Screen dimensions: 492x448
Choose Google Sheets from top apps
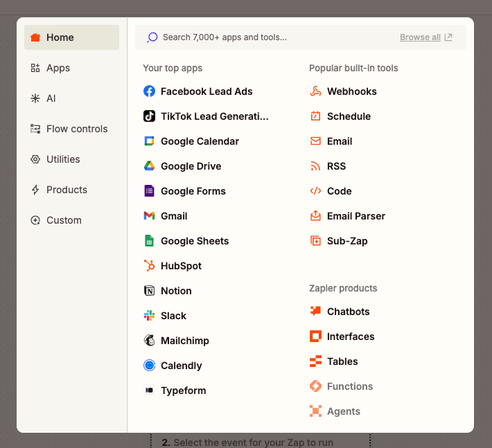[194, 241]
